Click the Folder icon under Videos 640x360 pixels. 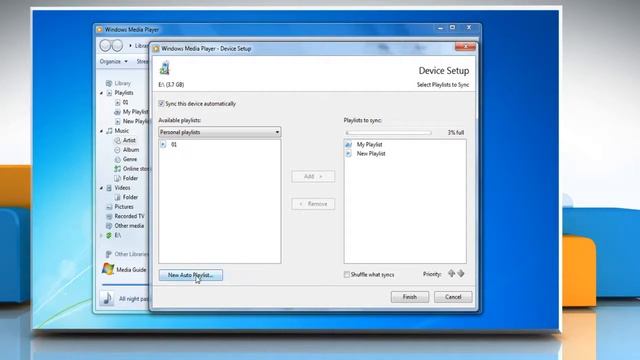pyautogui.click(x=118, y=197)
